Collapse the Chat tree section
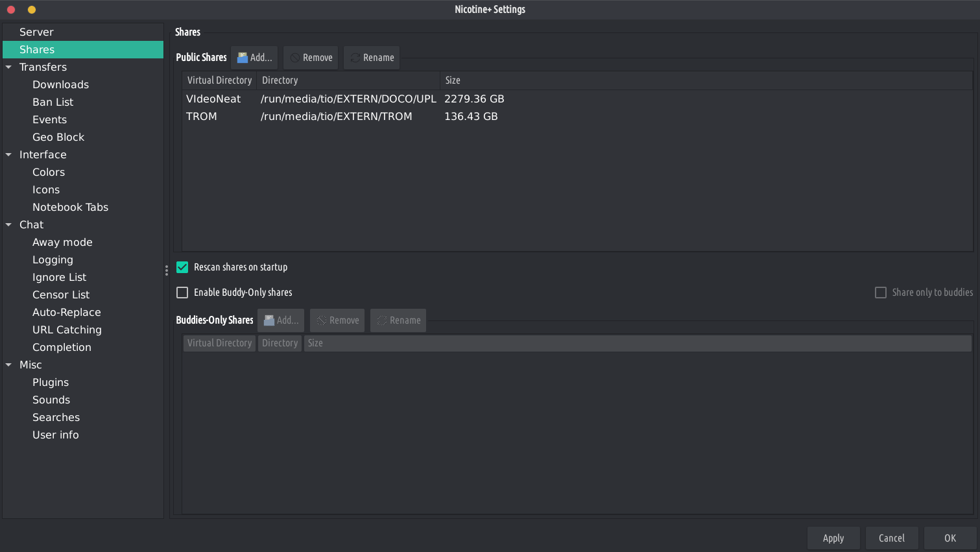The image size is (980, 552). [8, 225]
